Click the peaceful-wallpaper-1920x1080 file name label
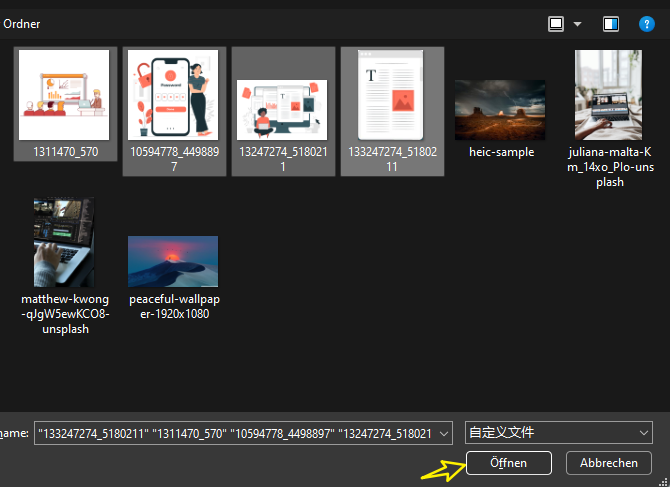The width and height of the screenshot is (670, 487). 173,306
